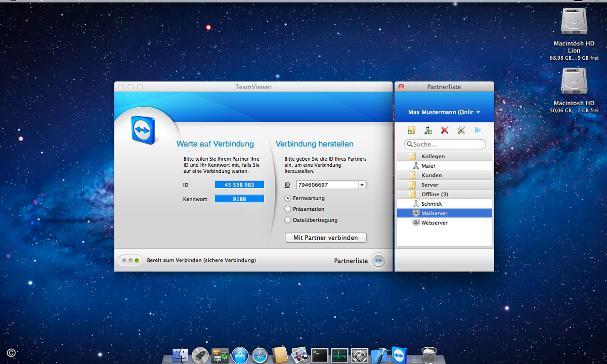Open System Preferences from the dock
The image size is (607, 364).
click(x=360, y=355)
